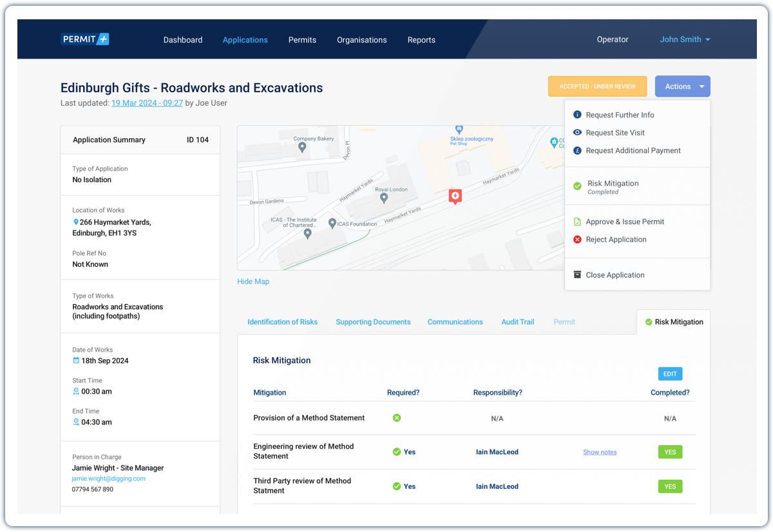Click the clock icon beside 04:30 am

tap(76, 423)
